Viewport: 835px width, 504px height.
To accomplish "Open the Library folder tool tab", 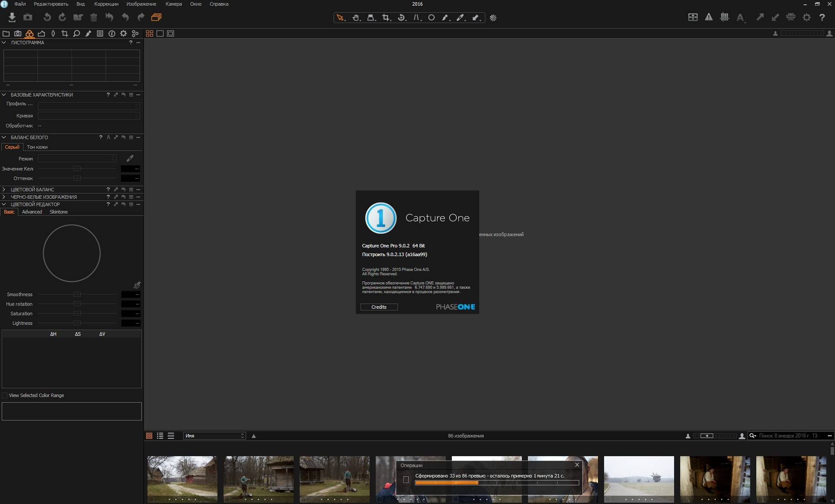I will (6, 33).
